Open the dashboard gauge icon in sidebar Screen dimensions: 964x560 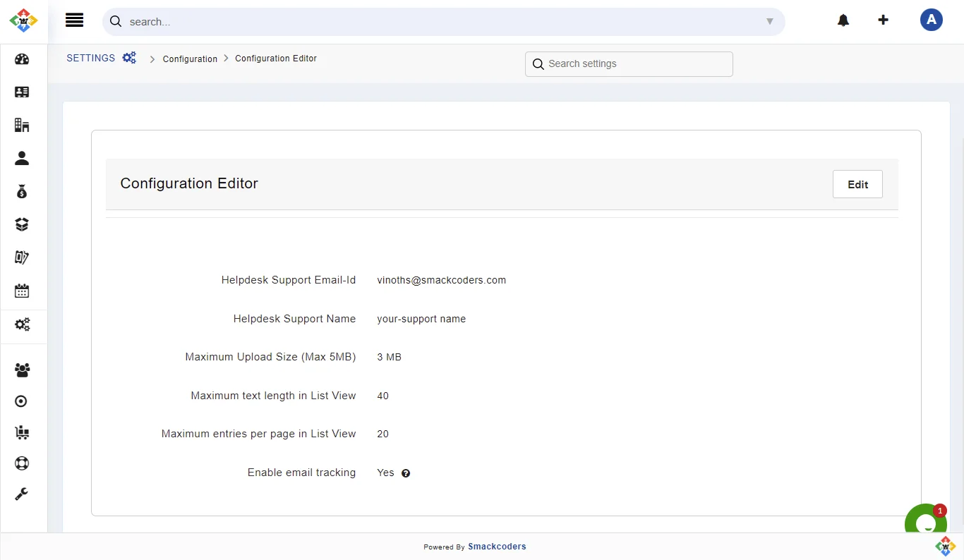point(22,59)
